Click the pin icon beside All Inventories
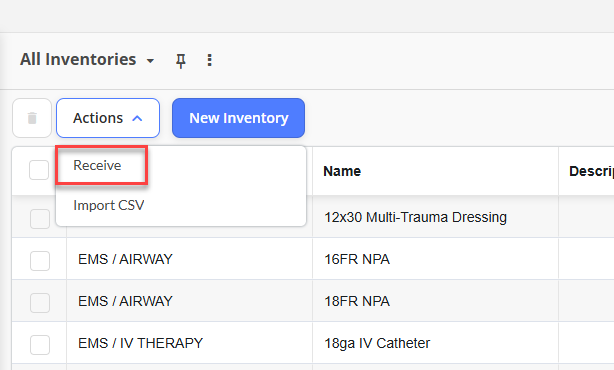Viewport: 614px width, 370px height. pyautogui.click(x=181, y=61)
